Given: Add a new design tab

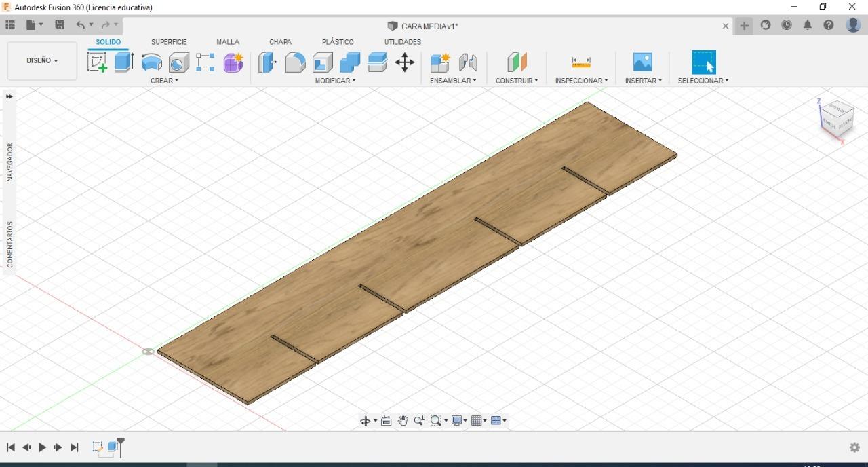Looking at the screenshot, I should point(744,26).
